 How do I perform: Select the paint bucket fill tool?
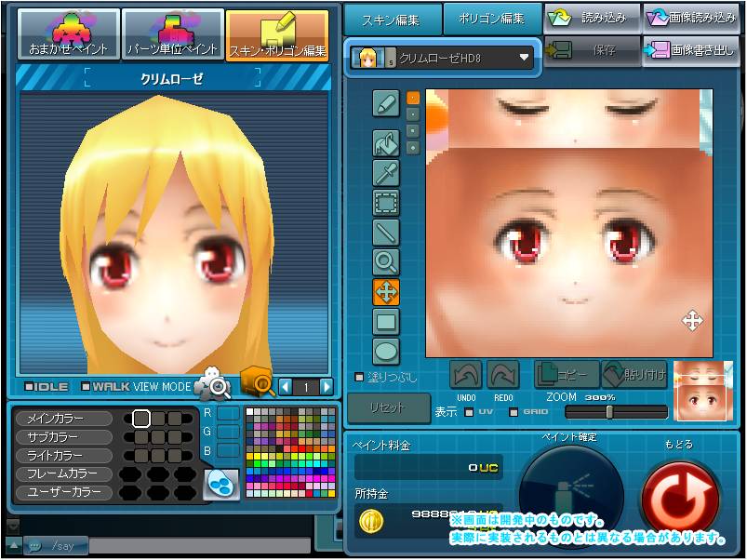[386, 143]
